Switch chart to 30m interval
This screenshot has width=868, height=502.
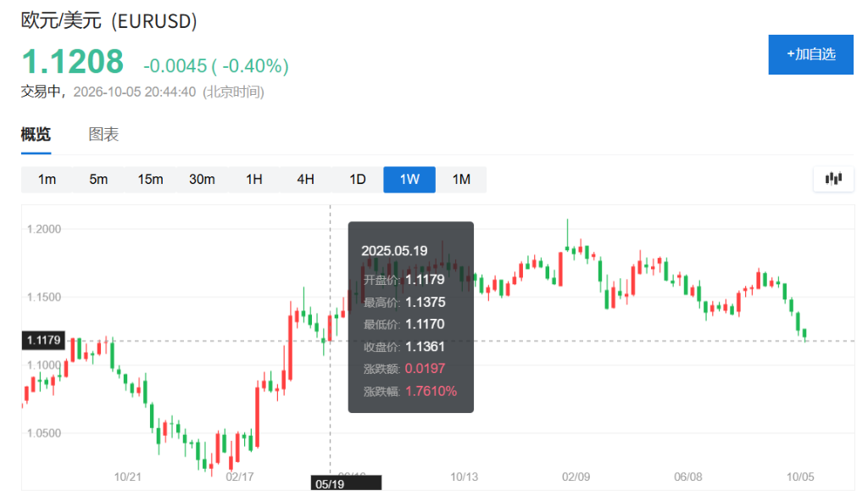pos(202,180)
